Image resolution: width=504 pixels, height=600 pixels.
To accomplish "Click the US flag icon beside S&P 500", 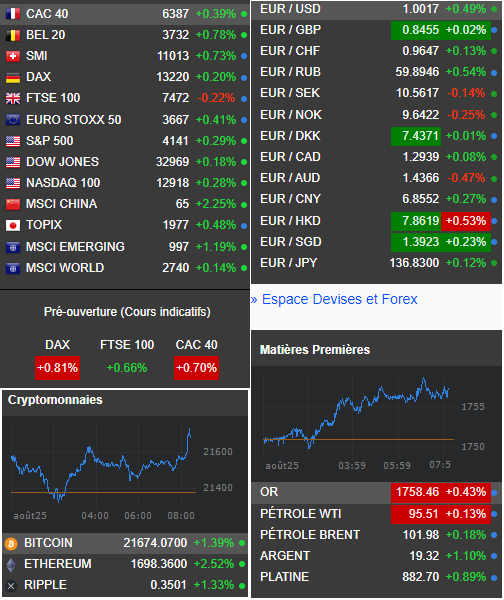I will (x=13, y=141).
